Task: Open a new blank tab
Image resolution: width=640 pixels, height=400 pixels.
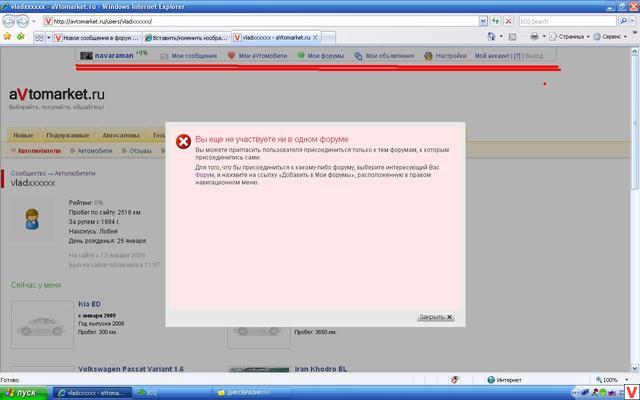Action: point(328,38)
